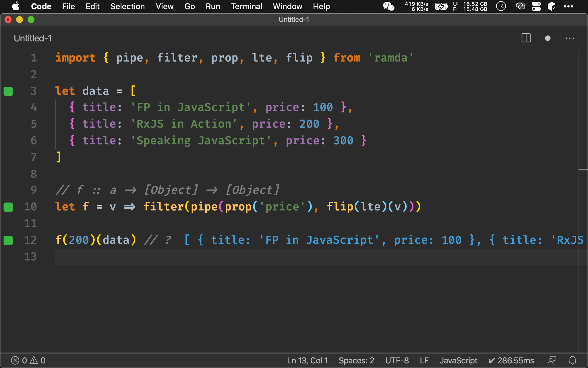Open the Code application menu
Image resolution: width=588 pixels, height=368 pixels.
(x=41, y=6)
